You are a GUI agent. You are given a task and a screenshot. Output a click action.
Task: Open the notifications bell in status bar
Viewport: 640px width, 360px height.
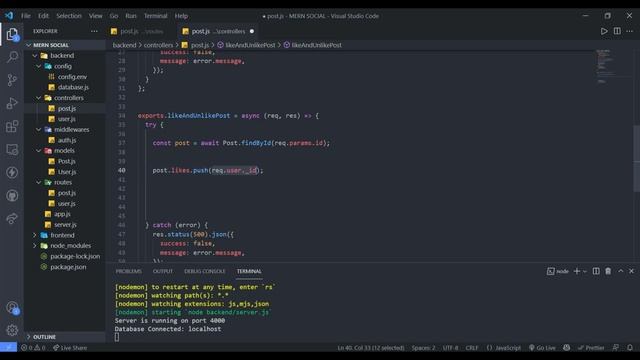(x=630, y=347)
